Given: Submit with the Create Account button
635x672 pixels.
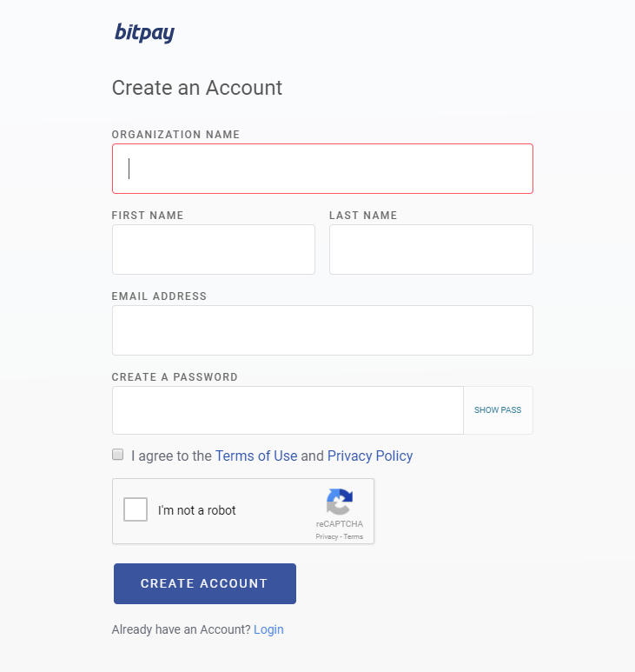Looking at the screenshot, I should [205, 583].
